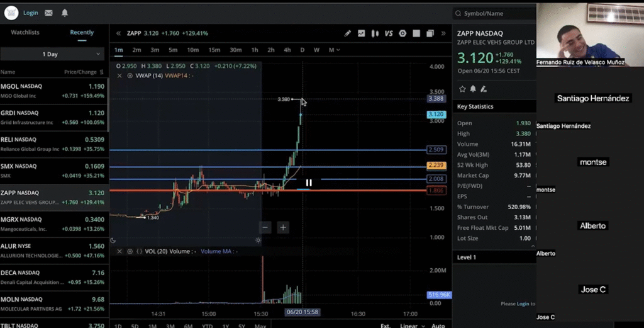The height and width of the screenshot is (328, 644).
Task: Open GRDI NASDAQ watchlist row
Action: coord(53,117)
